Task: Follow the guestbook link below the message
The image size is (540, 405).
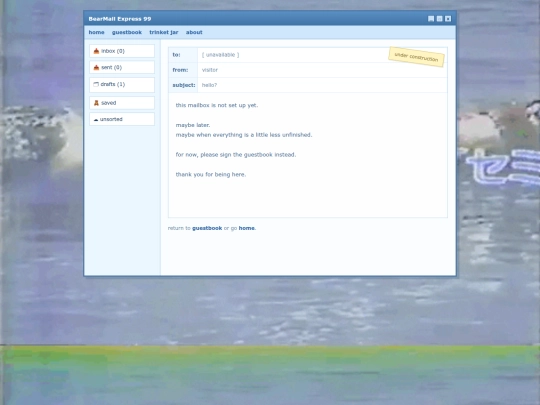Action: 207,228
